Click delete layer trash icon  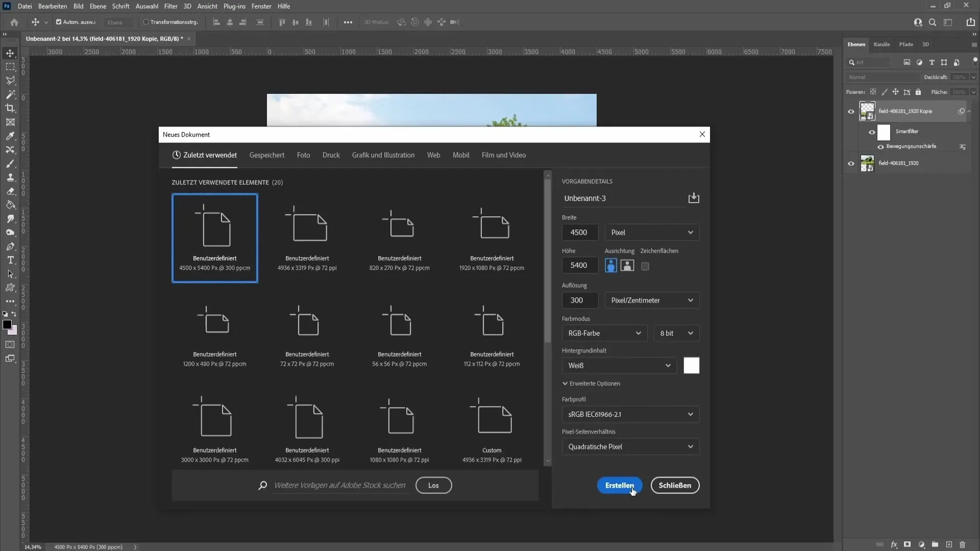click(x=962, y=544)
